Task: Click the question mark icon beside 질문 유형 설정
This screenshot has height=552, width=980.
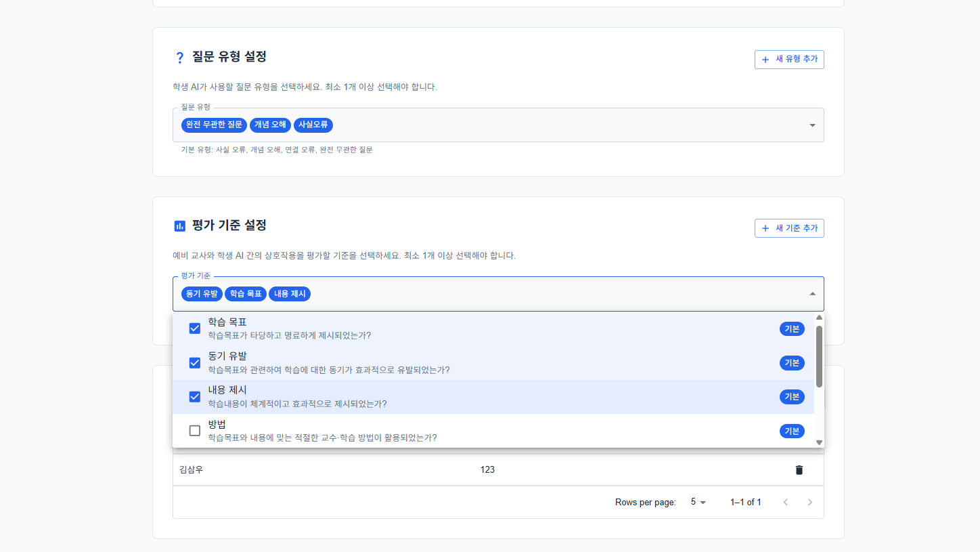Action: [x=179, y=58]
